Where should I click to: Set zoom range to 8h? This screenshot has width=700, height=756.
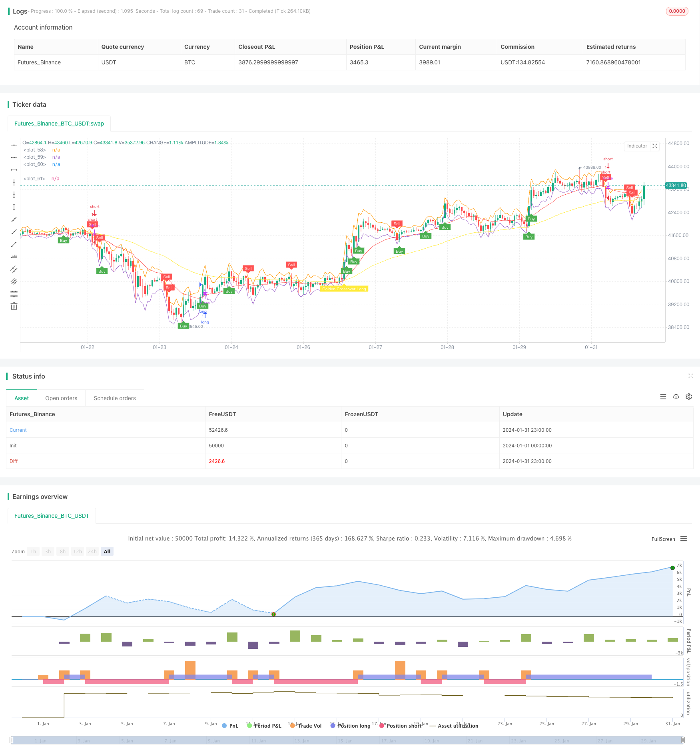(x=63, y=551)
